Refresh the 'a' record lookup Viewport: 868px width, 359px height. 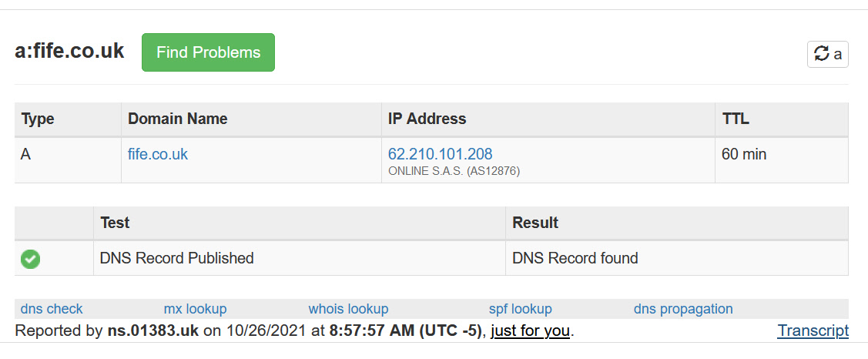point(828,54)
